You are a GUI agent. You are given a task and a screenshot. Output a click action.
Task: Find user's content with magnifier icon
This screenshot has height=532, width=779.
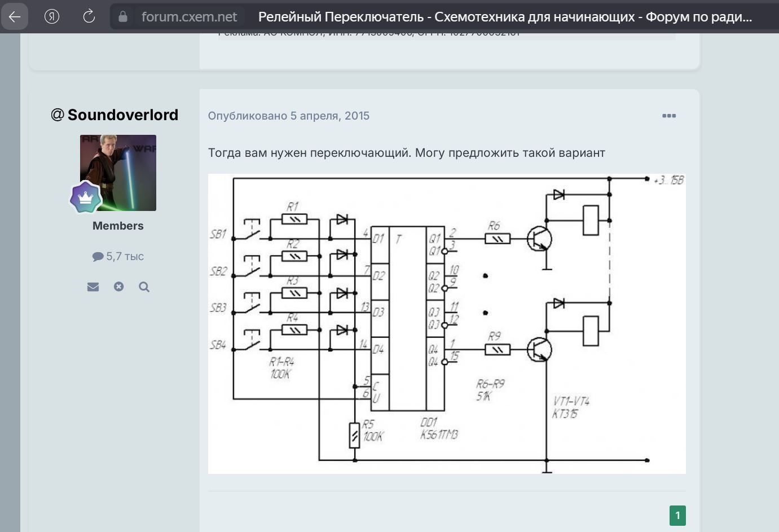pos(144,287)
